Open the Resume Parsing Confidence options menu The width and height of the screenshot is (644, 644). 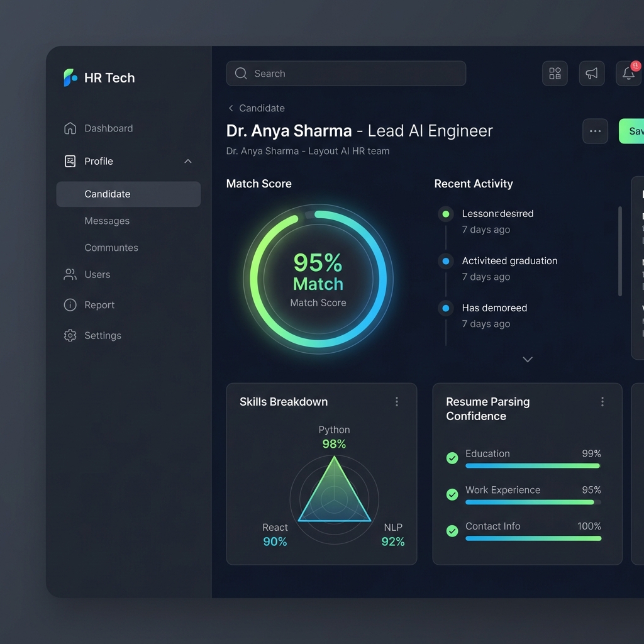coord(602,402)
